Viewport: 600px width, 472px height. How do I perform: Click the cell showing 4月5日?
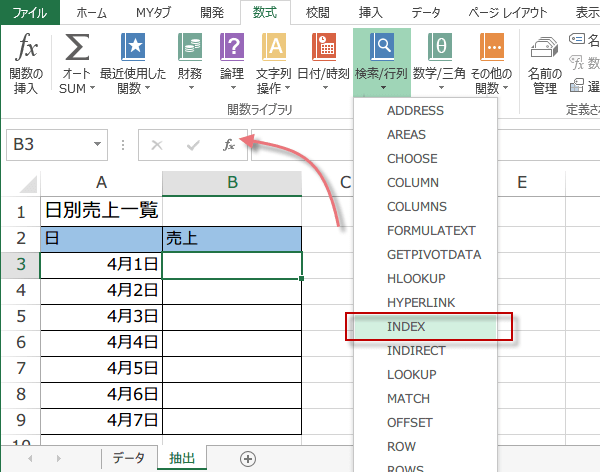(x=101, y=369)
